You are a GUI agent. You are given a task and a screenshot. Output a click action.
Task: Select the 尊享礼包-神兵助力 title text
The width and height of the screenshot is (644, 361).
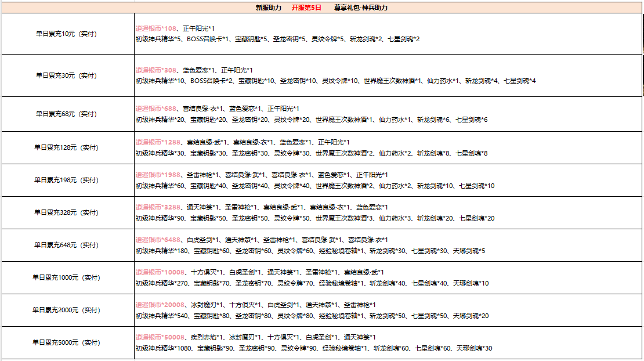[x=361, y=8]
